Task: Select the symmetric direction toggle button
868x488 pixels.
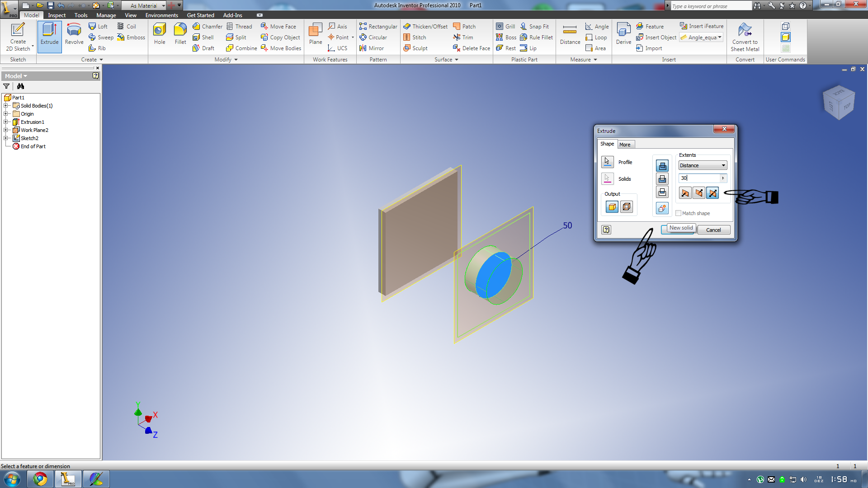Action: 712,193
